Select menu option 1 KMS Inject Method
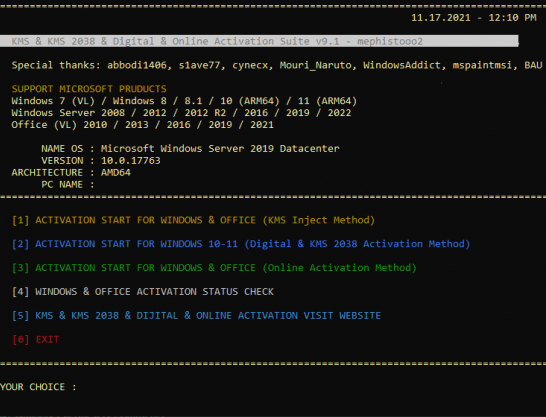This screenshot has width=546, height=417. [x=193, y=220]
